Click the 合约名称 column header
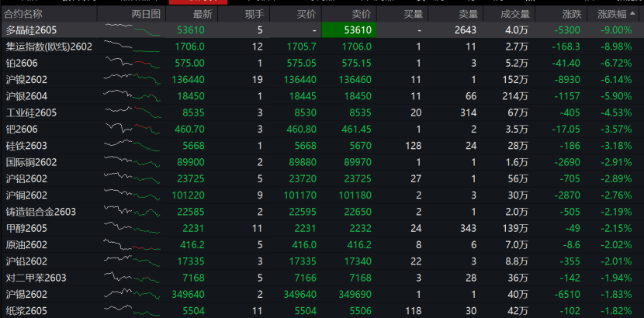The height and width of the screenshot is (318, 644). pyautogui.click(x=24, y=14)
